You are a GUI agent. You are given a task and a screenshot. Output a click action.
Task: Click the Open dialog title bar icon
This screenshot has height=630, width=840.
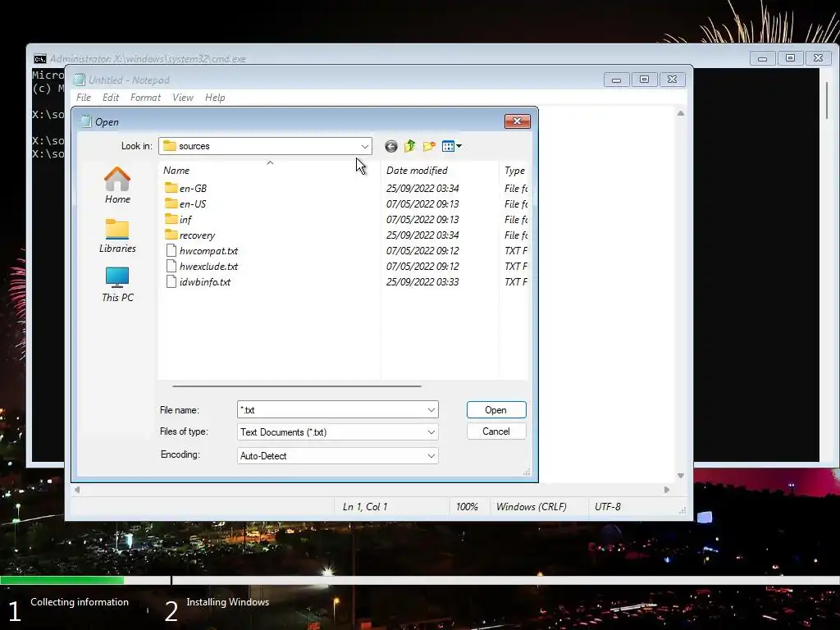point(85,121)
